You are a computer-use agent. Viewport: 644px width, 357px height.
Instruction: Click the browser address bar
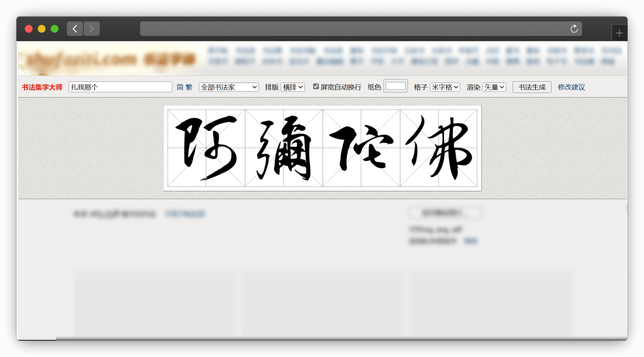pyautogui.click(x=360, y=29)
